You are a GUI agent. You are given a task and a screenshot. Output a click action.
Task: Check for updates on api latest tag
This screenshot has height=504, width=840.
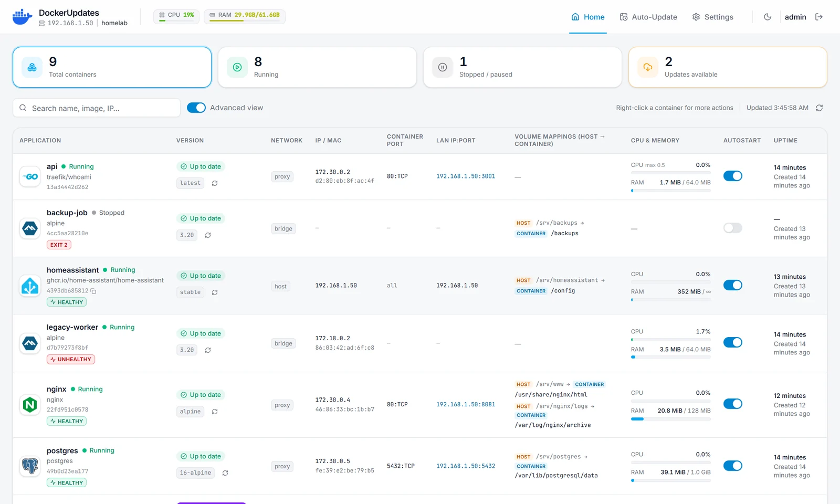215,183
